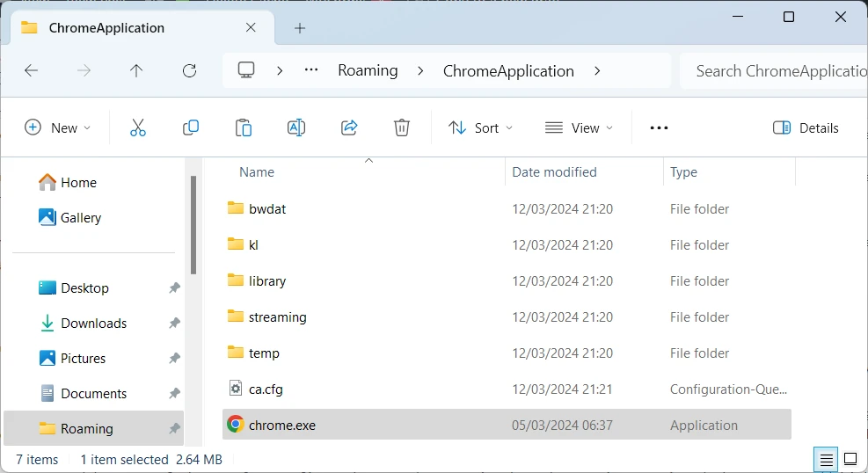Select Roaming in navigation pane
Image resolution: width=868 pixels, height=473 pixels.
93,428
